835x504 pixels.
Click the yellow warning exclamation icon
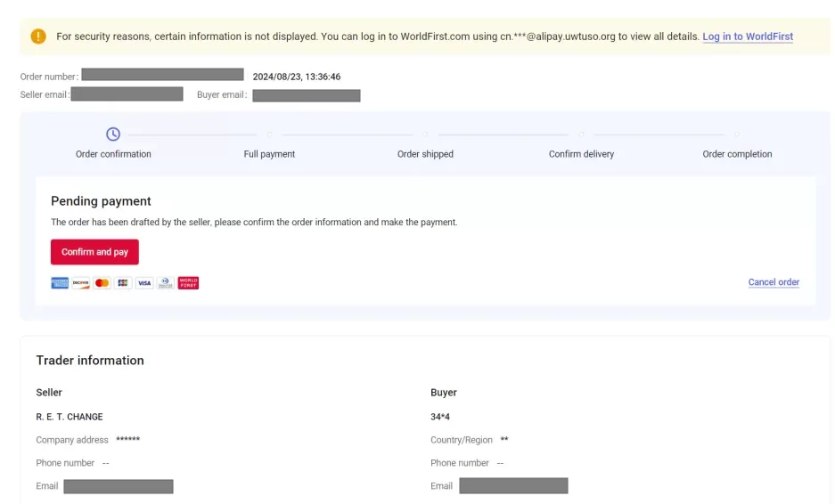coord(38,37)
